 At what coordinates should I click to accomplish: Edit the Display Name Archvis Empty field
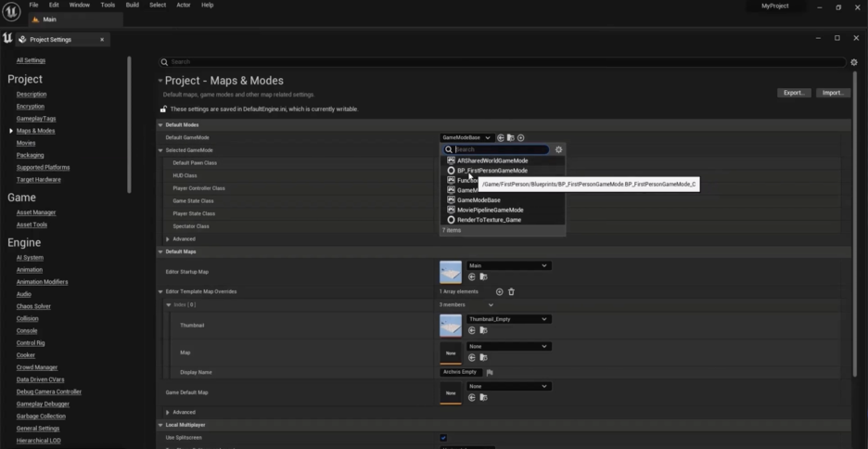tap(462, 373)
